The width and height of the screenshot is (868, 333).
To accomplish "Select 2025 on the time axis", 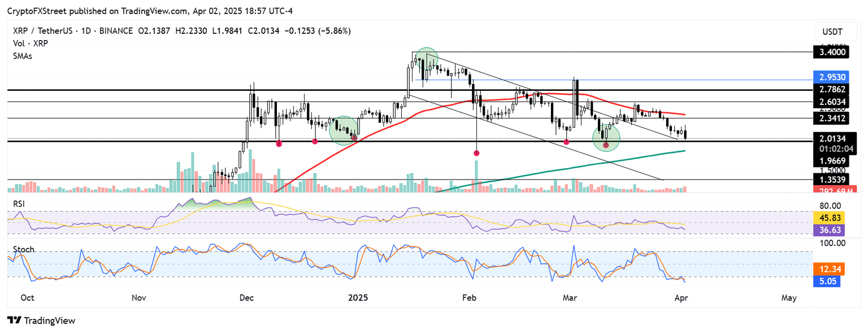I will [358, 297].
